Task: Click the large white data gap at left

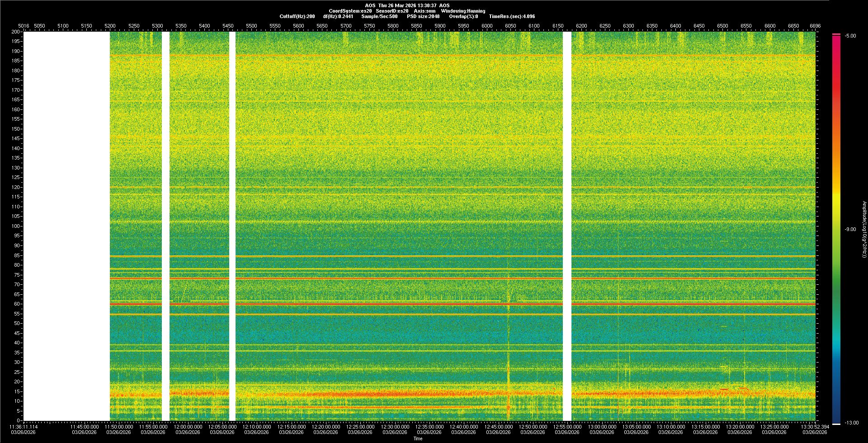Action: coord(66,226)
